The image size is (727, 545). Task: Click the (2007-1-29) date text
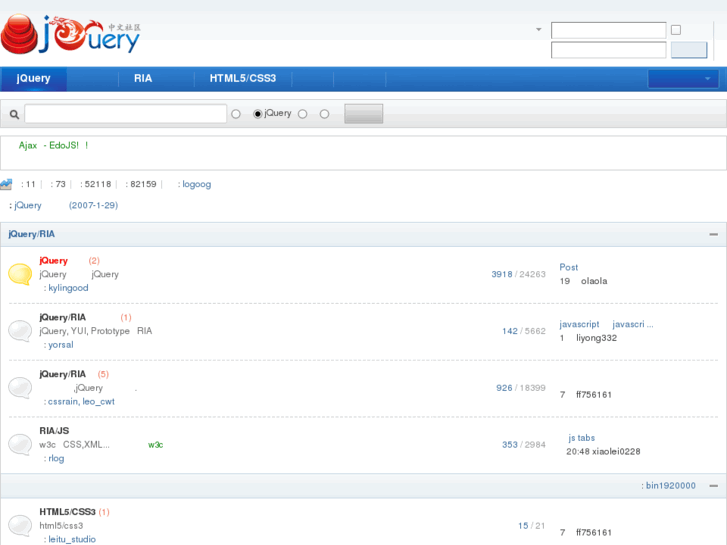[x=93, y=205]
